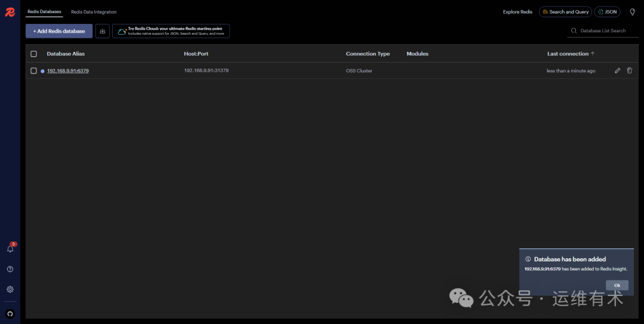
Task: Click the search magnifier icon
Action: pos(574,31)
